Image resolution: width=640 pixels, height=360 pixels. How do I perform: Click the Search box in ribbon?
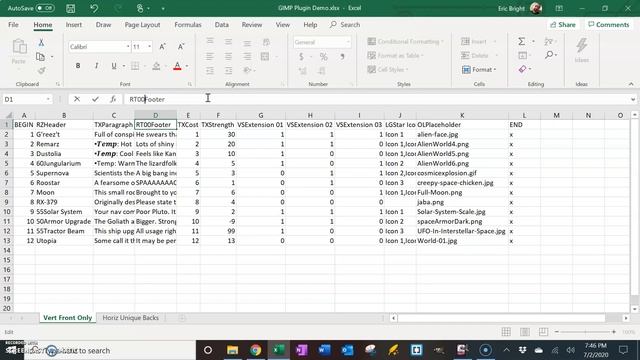345,25
